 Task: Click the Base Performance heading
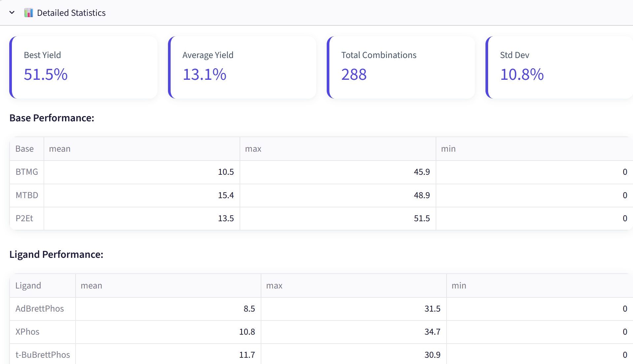(x=52, y=118)
